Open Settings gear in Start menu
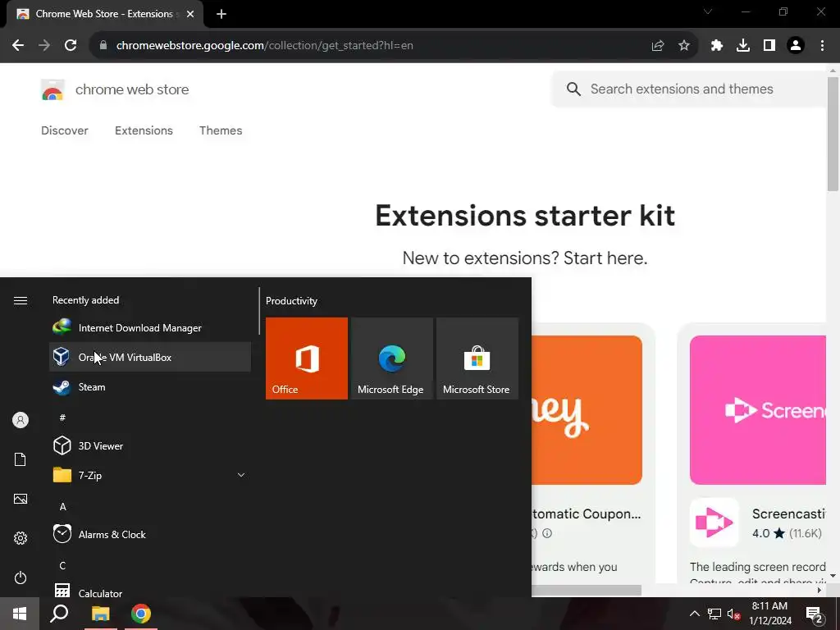Viewport: 840px width, 630px height. 21,538
